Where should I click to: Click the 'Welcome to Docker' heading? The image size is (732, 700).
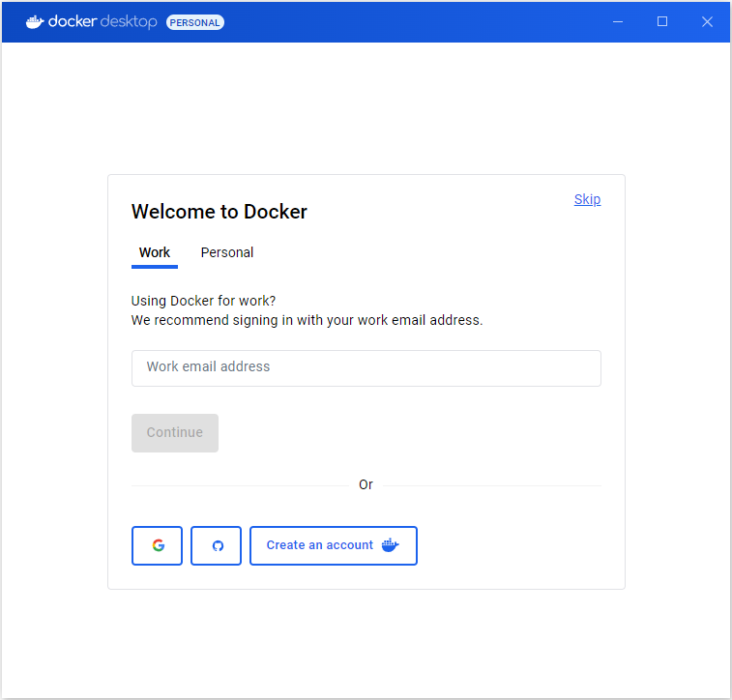click(x=219, y=212)
